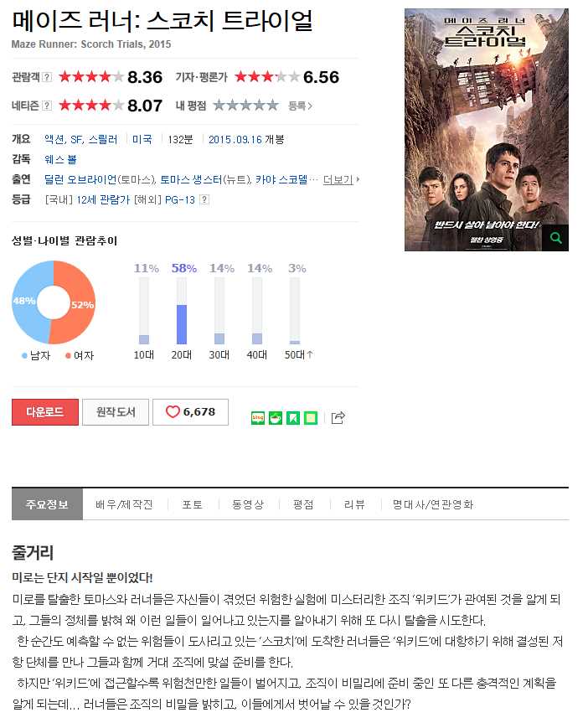Open help icon next to 관람객 rating

click(47, 77)
